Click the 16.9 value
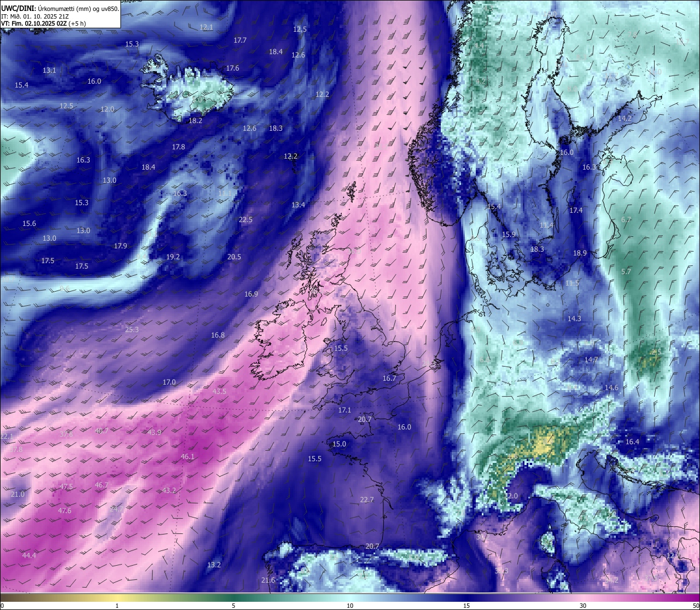 click(x=251, y=294)
